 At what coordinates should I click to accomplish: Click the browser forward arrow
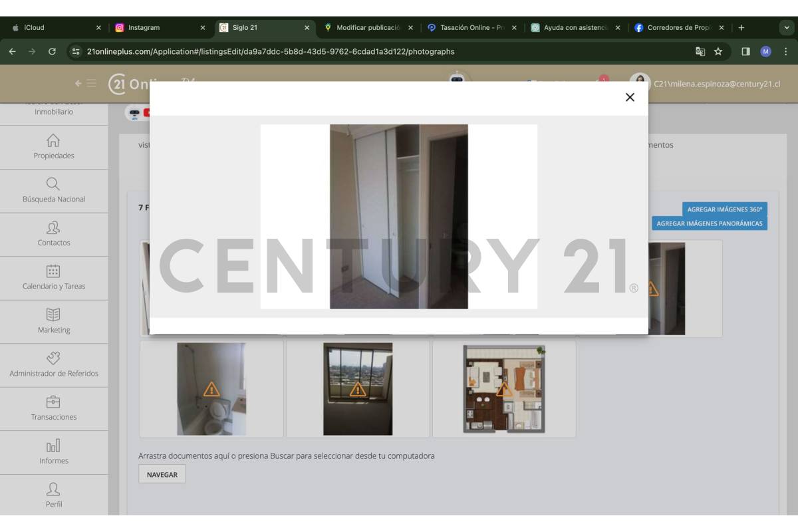pyautogui.click(x=32, y=51)
